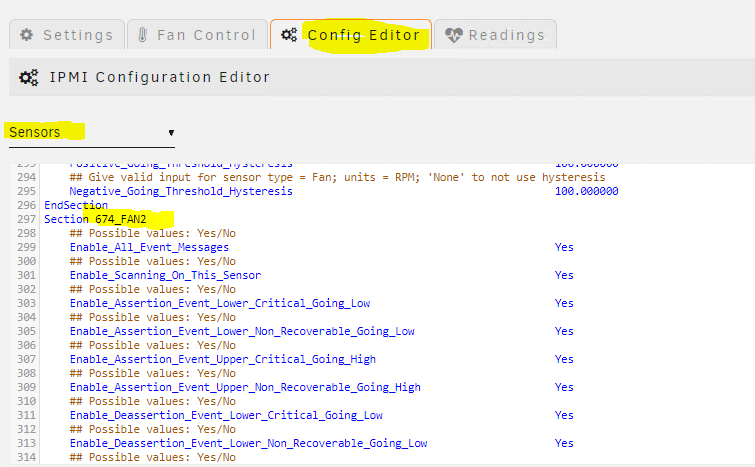Click Yes value on line 309

click(564, 387)
